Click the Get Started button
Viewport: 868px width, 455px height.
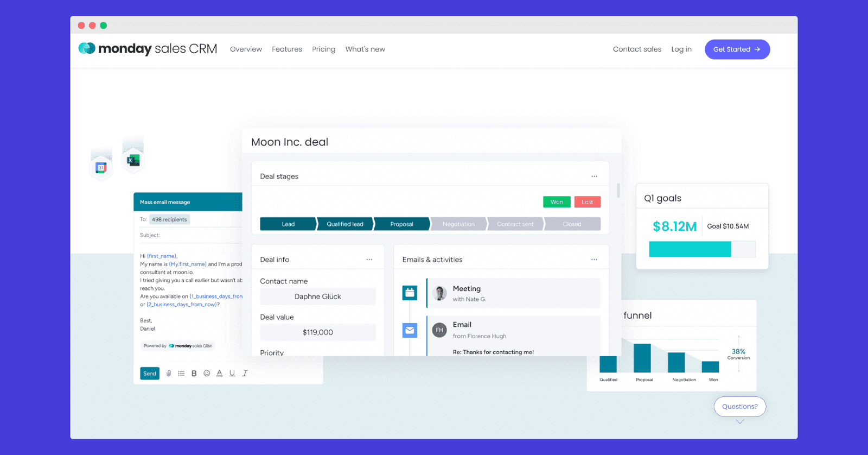(x=737, y=49)
